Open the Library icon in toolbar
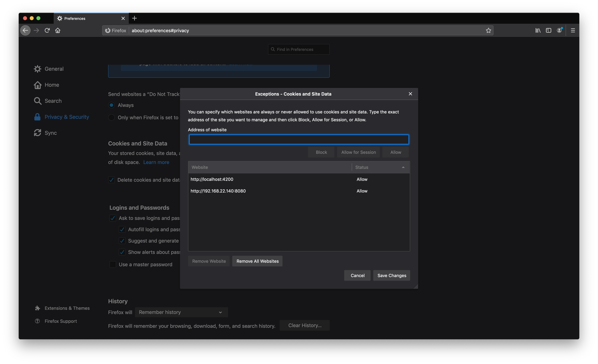The height and width of the screenshot is (364, 598). [538, 30]
